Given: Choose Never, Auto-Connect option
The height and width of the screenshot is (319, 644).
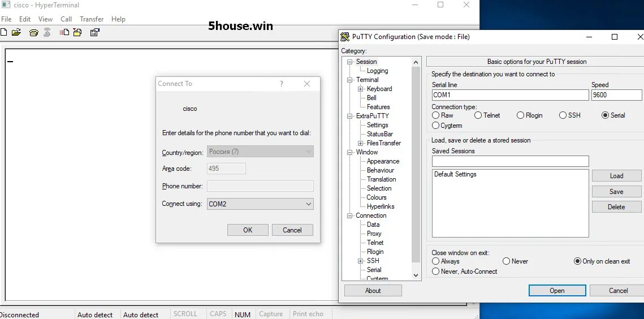Looking at the screenshot, I should pos(436,271).
